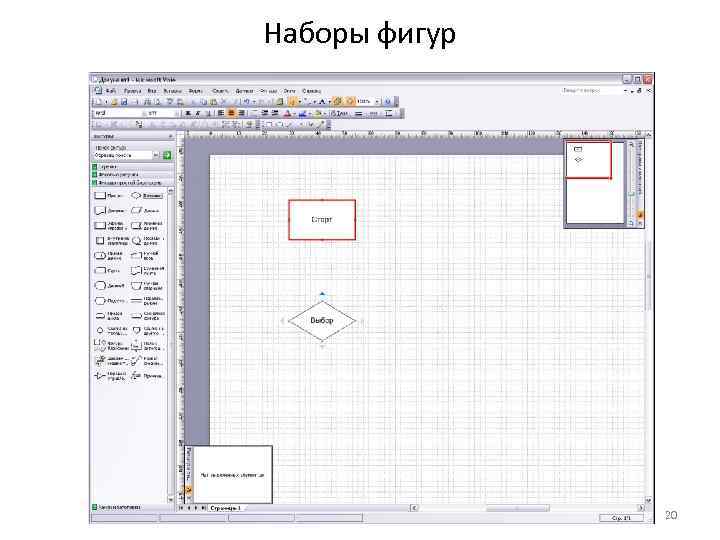
Task: Pick the Document shape in stencil
Action: (100, 210)
